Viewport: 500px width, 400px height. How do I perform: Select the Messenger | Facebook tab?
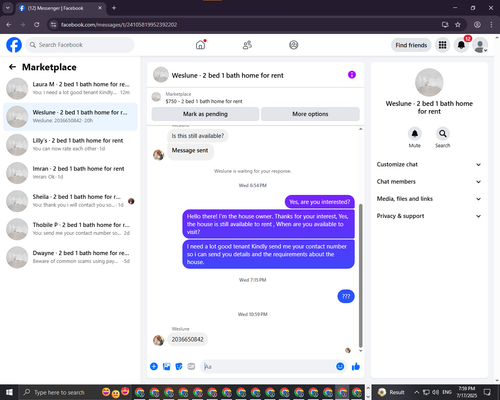(x=61, y=8)
